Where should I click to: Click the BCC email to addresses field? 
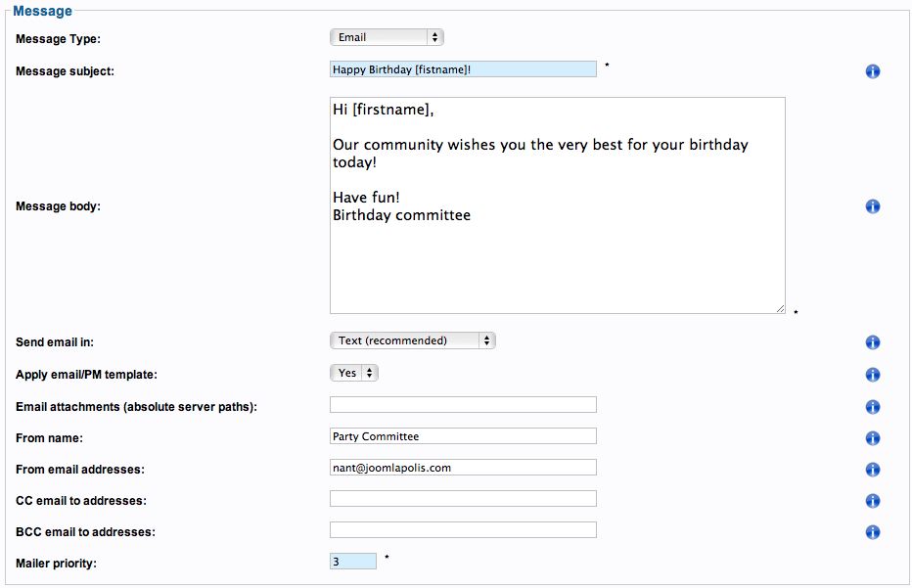tap(463, 530)
